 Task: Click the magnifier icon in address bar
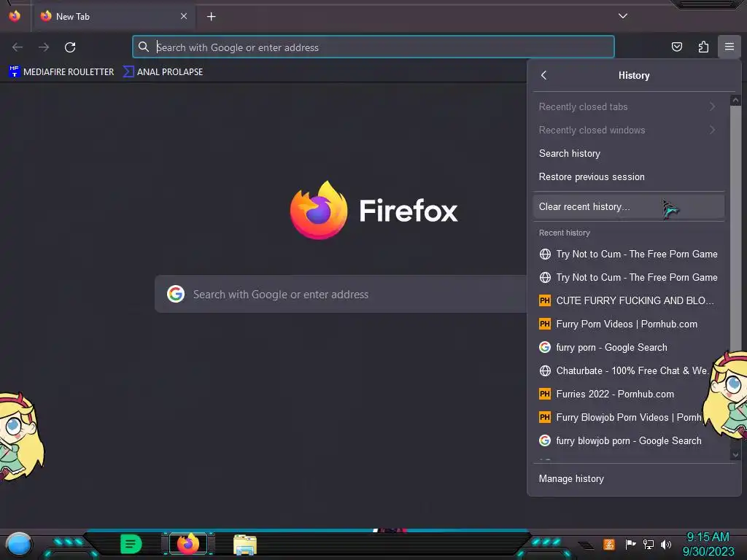pos(144,47)
